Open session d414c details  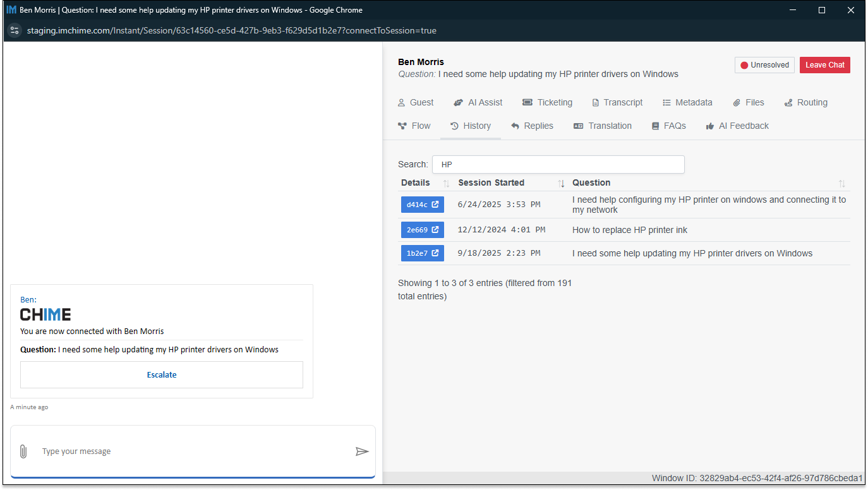click(423, 205)
